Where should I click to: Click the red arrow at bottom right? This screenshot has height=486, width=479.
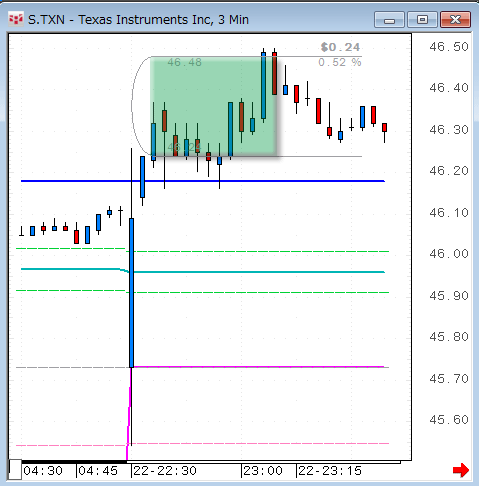coord(461,471)
